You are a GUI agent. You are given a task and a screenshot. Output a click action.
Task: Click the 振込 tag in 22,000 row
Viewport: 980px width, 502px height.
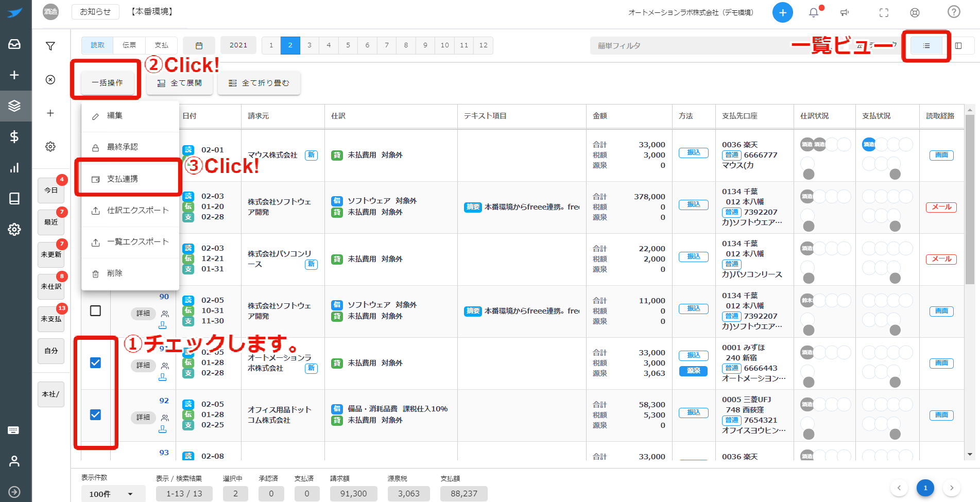[x=694, y=256]
